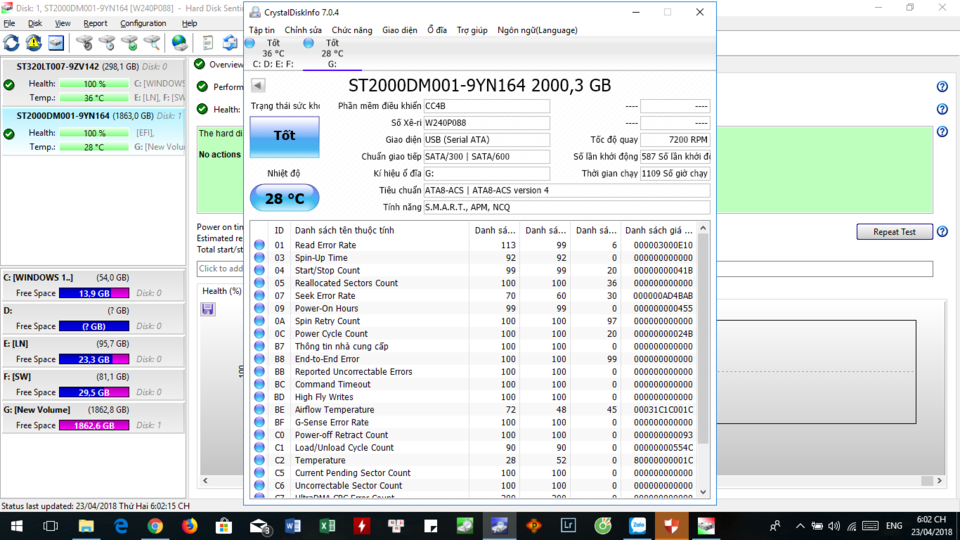Open the Configuration menu in Hard Disk Sentinel

pos(143,23)
